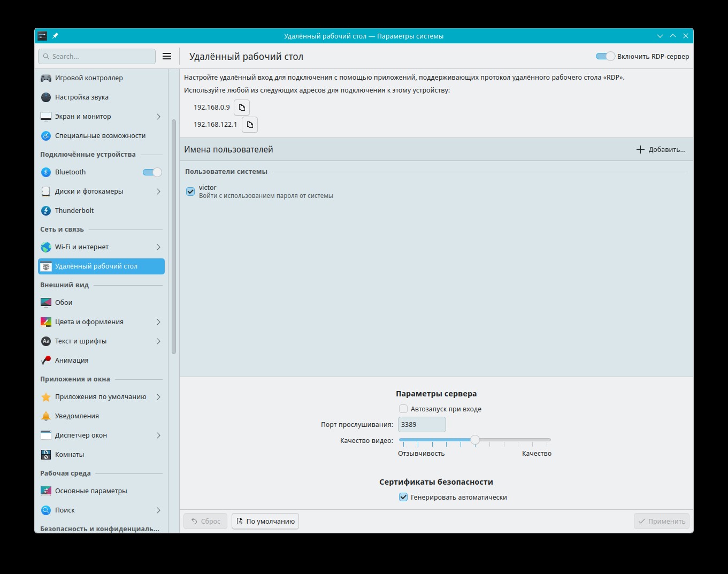Open the Thunderbolt icon
This screenshot has height=574, width=728.
pos(46,211)
